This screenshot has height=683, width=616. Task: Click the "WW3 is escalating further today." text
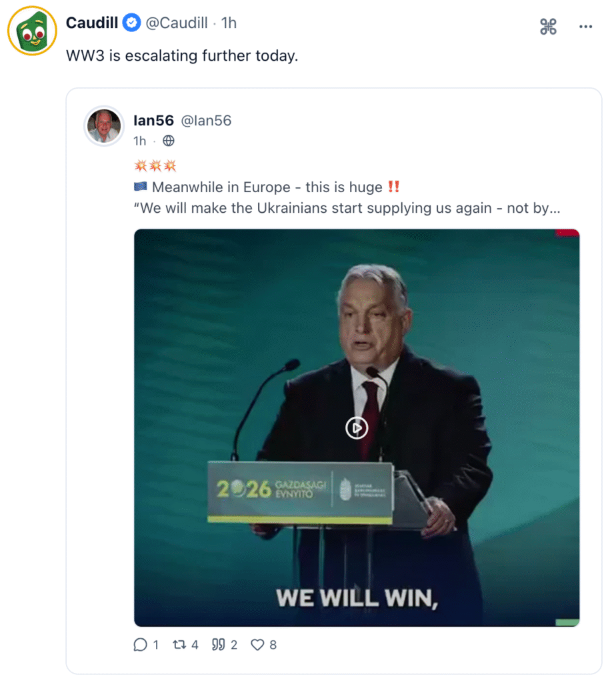click(181, 56)
